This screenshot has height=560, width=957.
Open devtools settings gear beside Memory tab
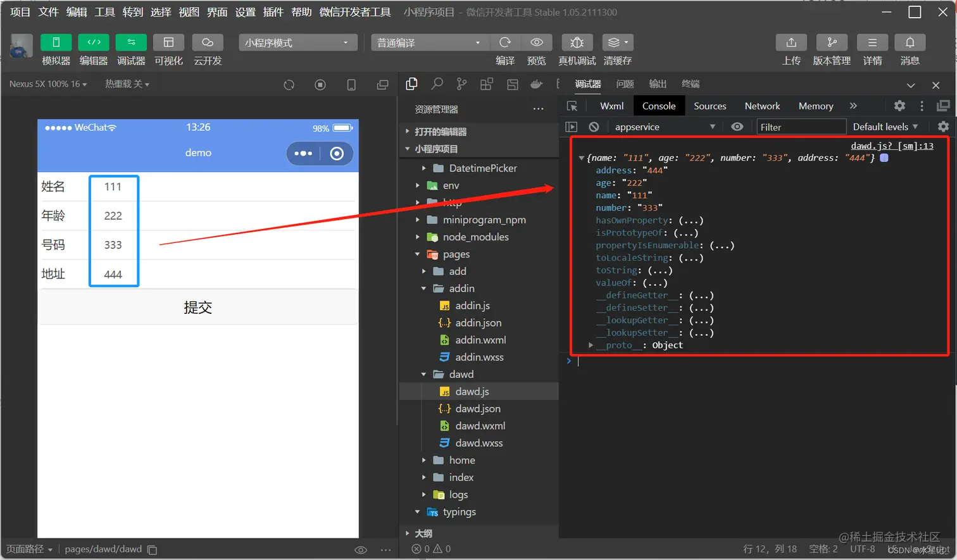tap(899, 106)
